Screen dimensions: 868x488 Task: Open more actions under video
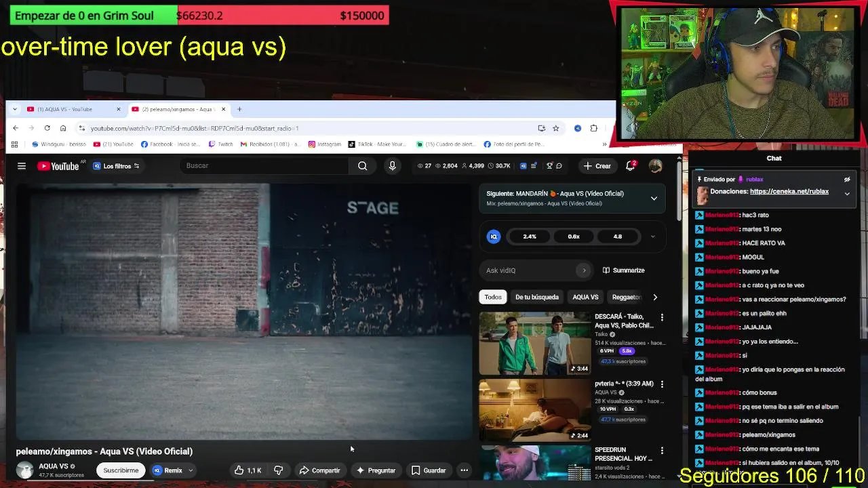coord(464,470)
